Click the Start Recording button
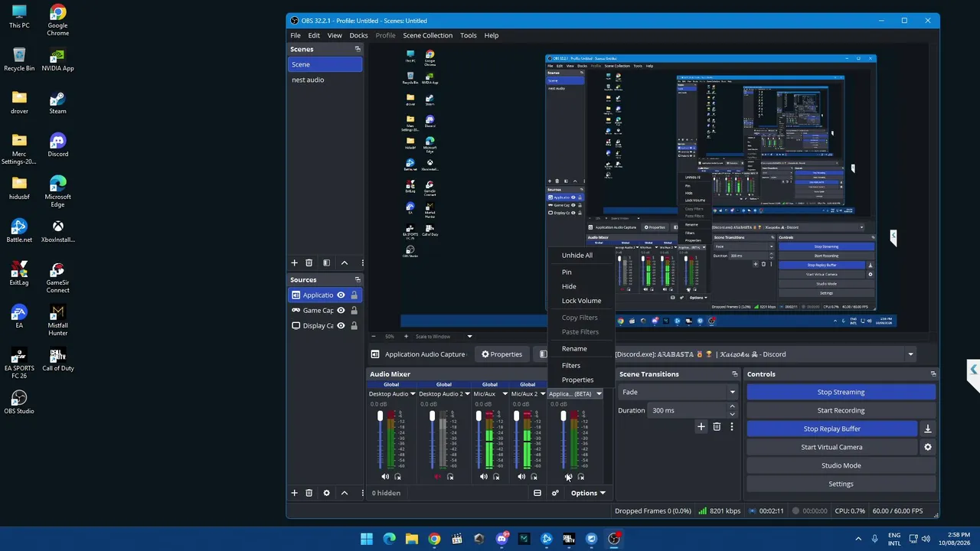This screenshot has height=551, width=980. tap(841, 410)
